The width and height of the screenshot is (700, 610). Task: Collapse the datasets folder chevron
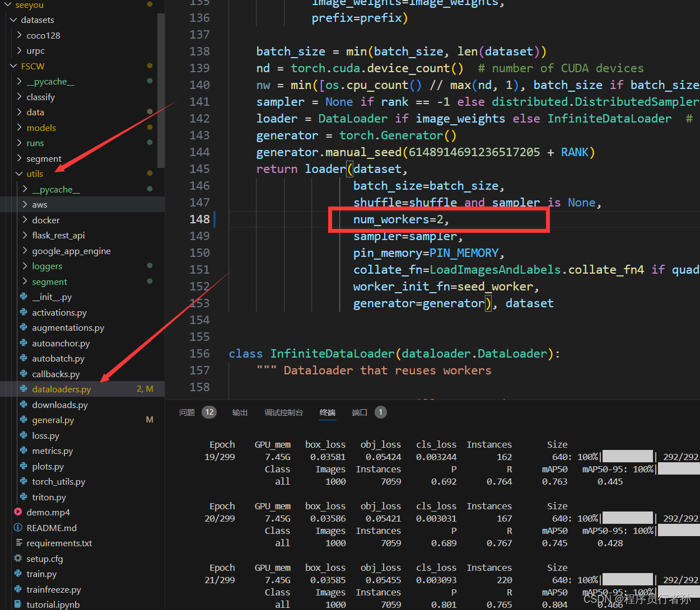tap(13, 20)
